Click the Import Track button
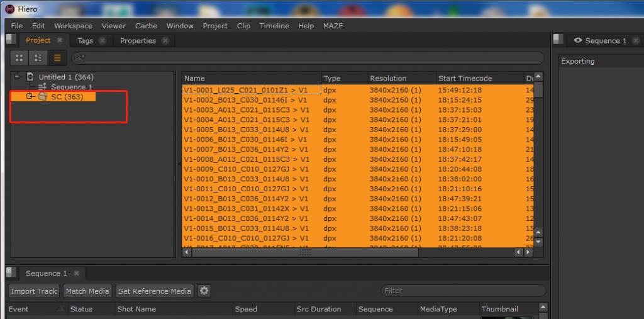Viewport: 644px width, 319px height. (34, 291)
